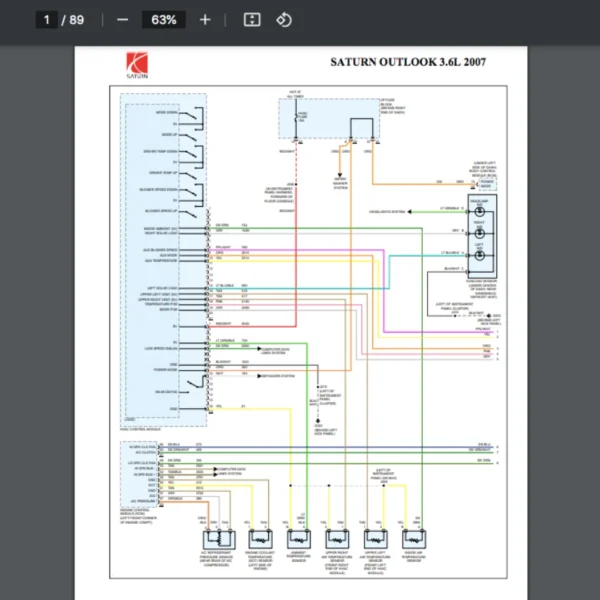Click the title SATURN OUTLOOK 3.6L 2007
This screenshot has height=600, width=600.
tap(408, 62)
